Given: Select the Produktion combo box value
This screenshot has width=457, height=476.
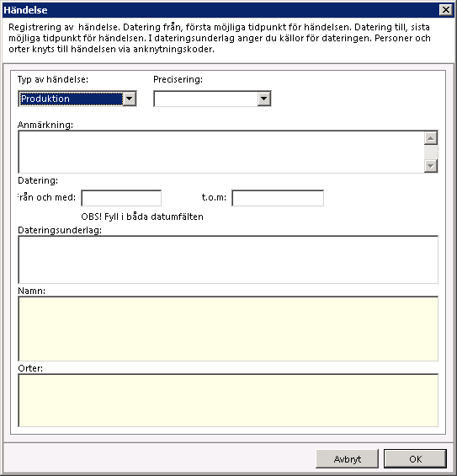Looking at the screenshot, I should point(72,99).
